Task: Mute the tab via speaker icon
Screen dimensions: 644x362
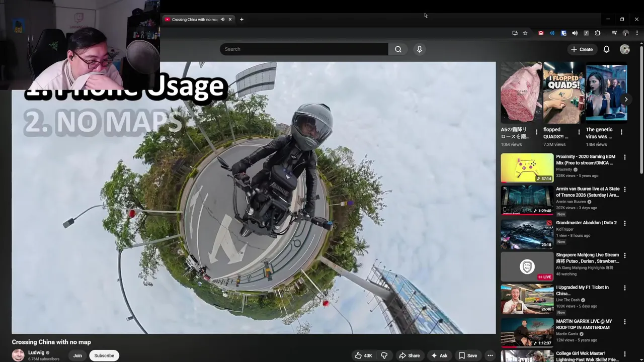Action: tap(222, 20)
